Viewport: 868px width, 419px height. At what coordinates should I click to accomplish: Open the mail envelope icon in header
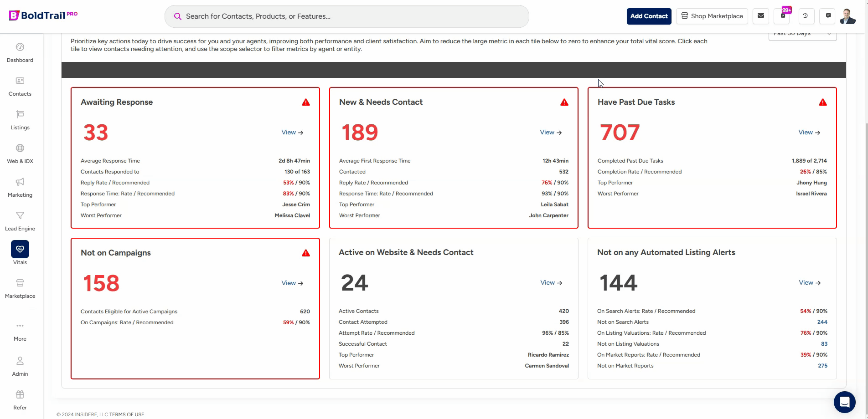(761, 16)
